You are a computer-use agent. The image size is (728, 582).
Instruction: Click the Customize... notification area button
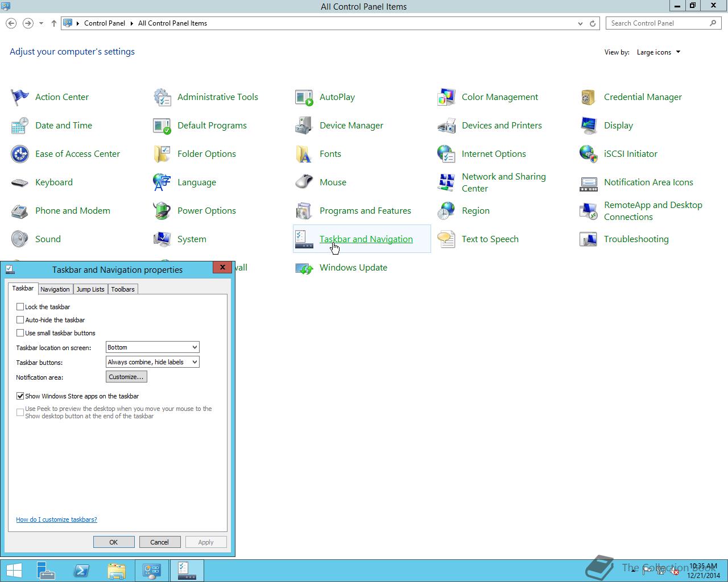coord(126,377)
